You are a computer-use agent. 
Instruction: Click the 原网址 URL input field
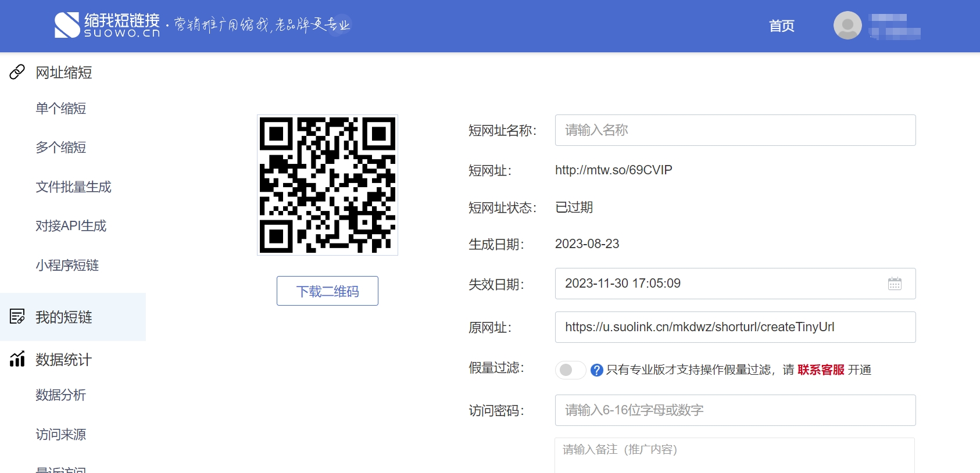point(735,327)
